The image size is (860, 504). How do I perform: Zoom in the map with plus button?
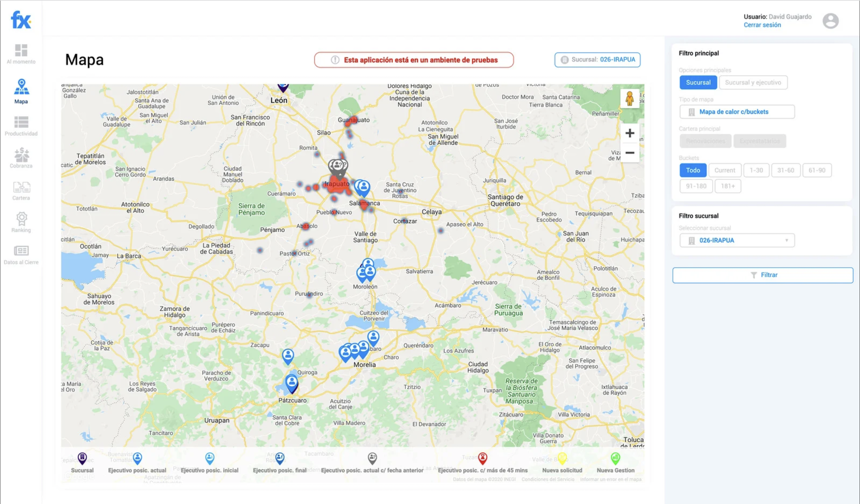point(630,133)
